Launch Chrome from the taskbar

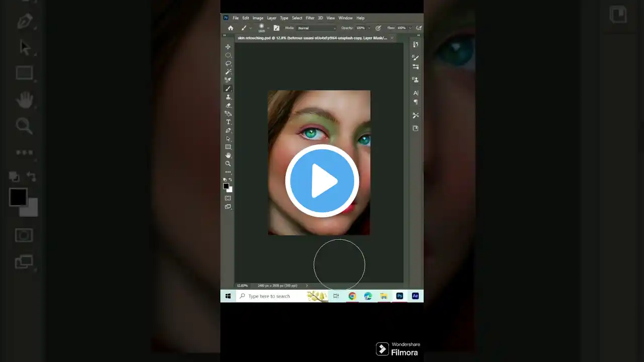click(352, 296)
